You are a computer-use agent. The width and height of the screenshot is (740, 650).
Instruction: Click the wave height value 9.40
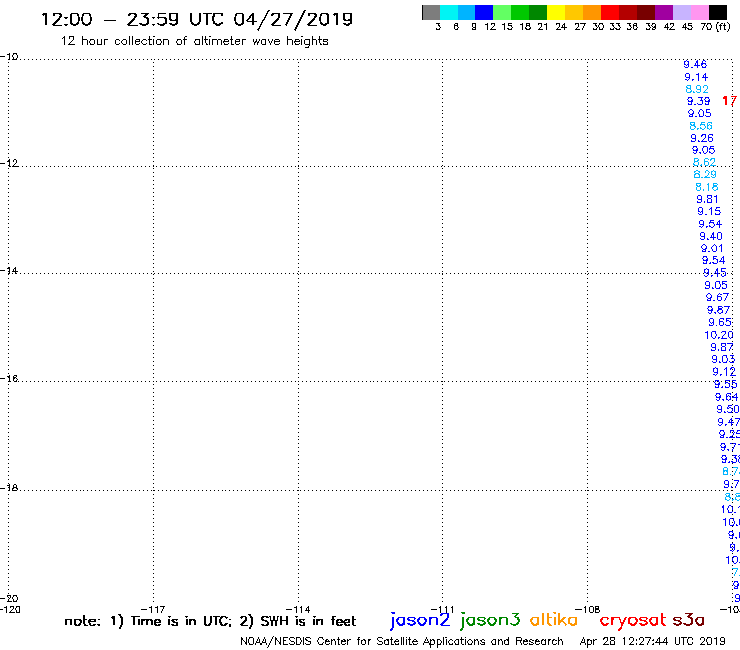[711, 236]
